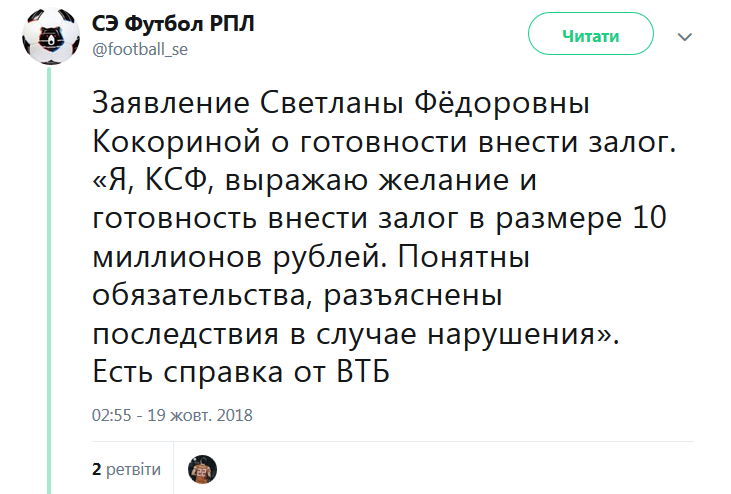Click the line mentioning Кокориной
Image resolution: width=731 pixels, height=494 pixels.
[x=383, y=141]
